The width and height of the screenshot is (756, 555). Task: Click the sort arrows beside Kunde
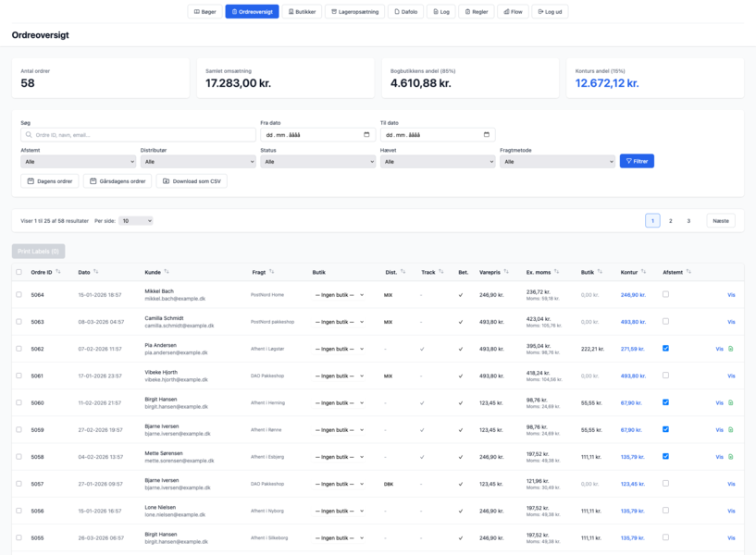[x=167, y=272]
